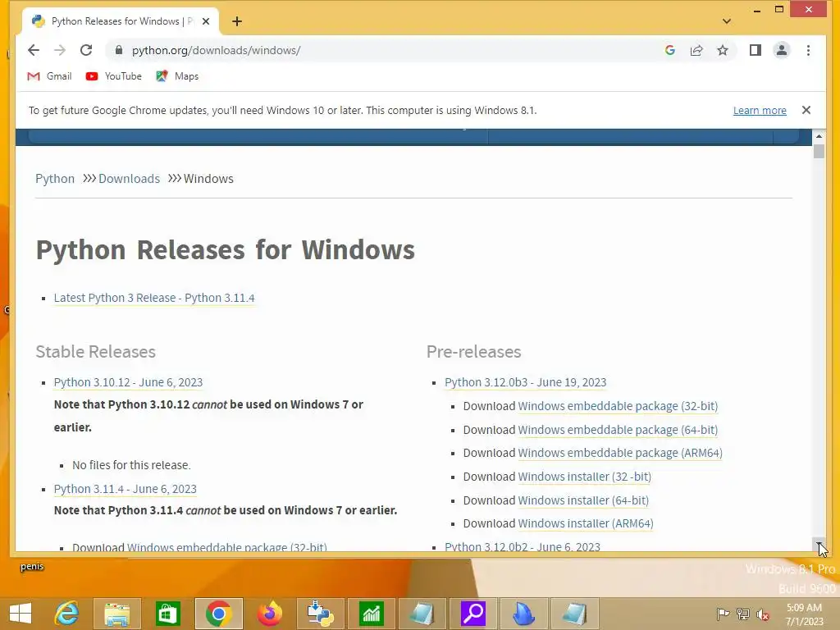Click the page scrollbar down arrow
The width and height of the screenshot is (840, 630).
coord(819,545)
